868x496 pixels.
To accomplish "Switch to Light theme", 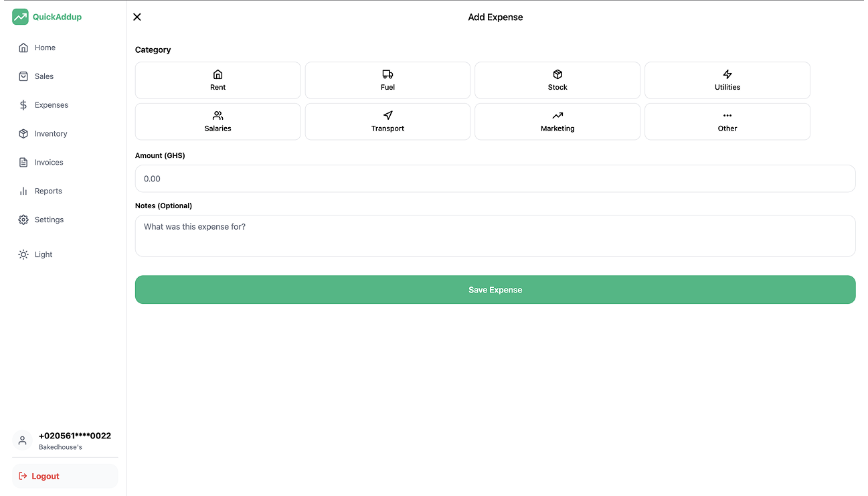I will tap(43, 254).
